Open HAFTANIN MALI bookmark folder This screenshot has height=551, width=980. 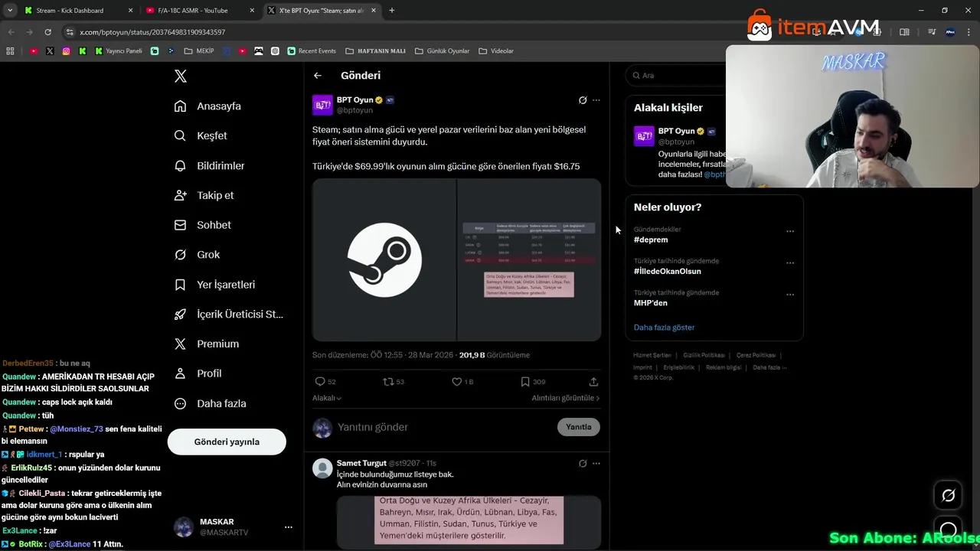coord(375,51)
